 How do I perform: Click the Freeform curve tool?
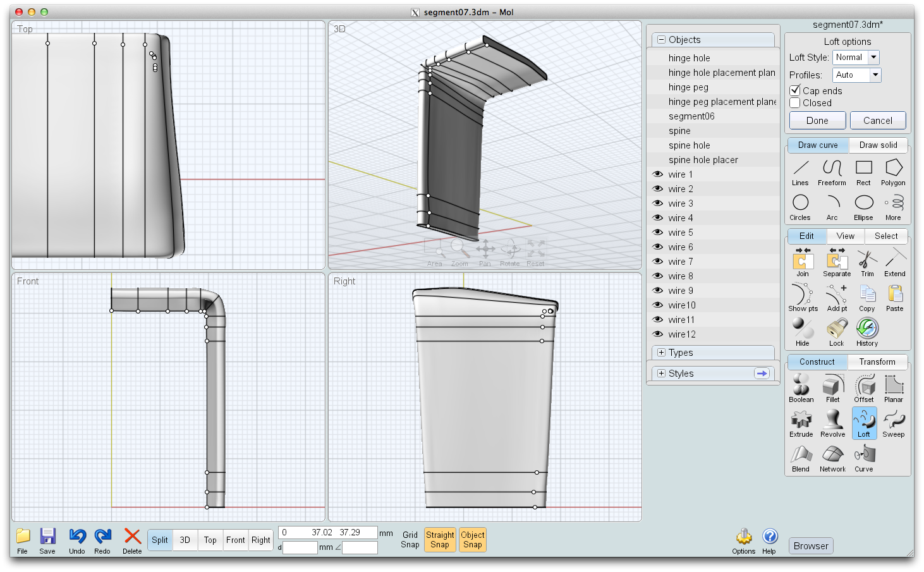(x=832, y=171)
